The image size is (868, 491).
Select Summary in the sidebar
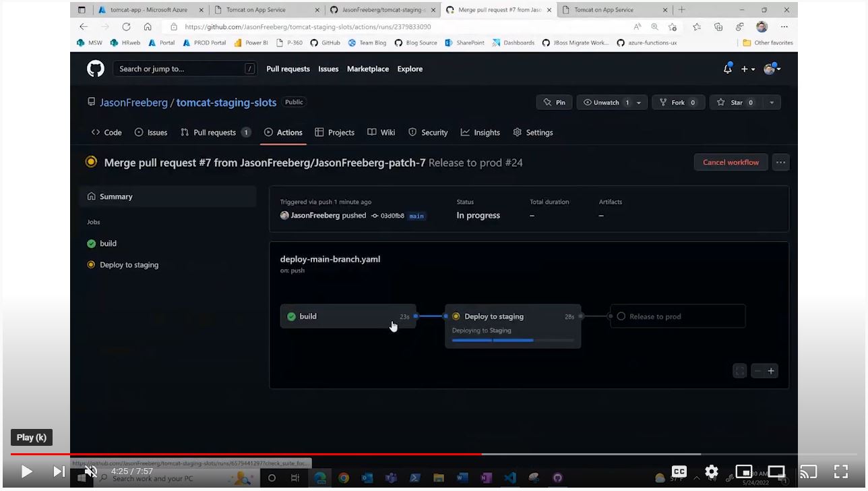[x=168, y=196]
